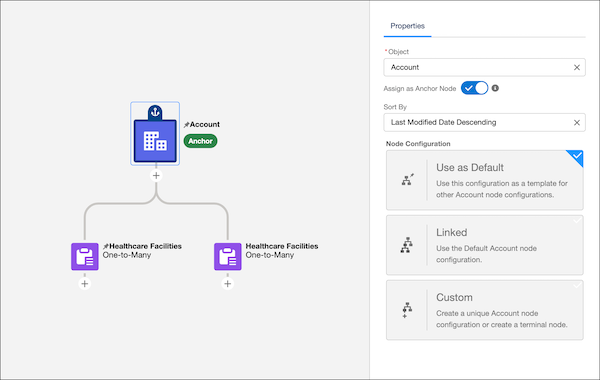Switch to the Properties tab
The width and height of the screenshot is (600, 380).
pos(408,26)
